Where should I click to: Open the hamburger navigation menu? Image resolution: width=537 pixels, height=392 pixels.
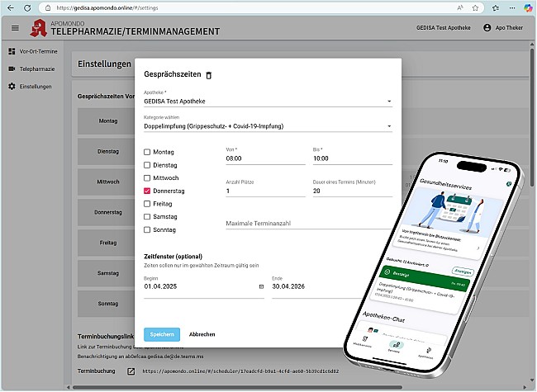click(x=15, y=28)
